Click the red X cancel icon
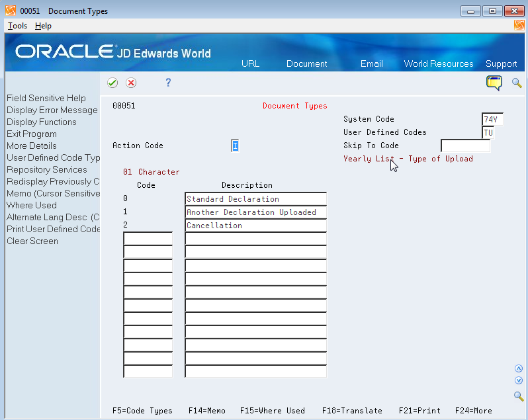The image size is (528, 420). click(x=131, y=83)
